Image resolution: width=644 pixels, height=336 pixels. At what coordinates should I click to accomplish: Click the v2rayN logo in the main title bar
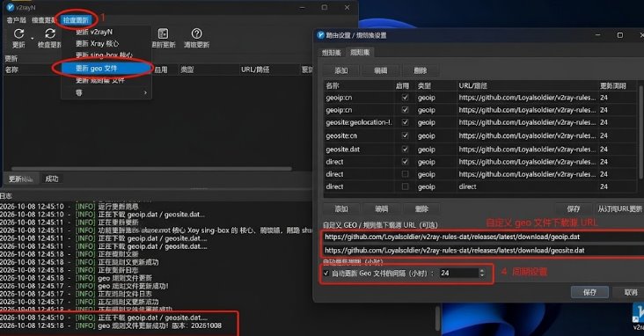coord(10,7)
